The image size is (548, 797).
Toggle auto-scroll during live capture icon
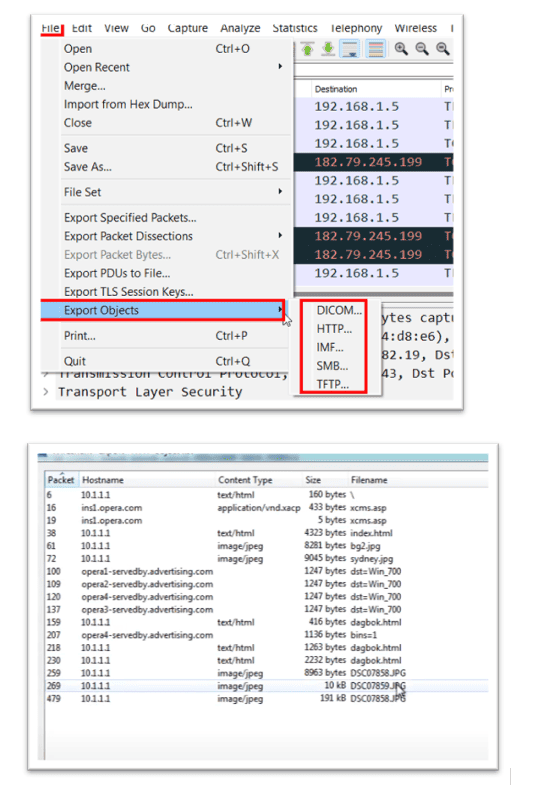pos(350,49)
